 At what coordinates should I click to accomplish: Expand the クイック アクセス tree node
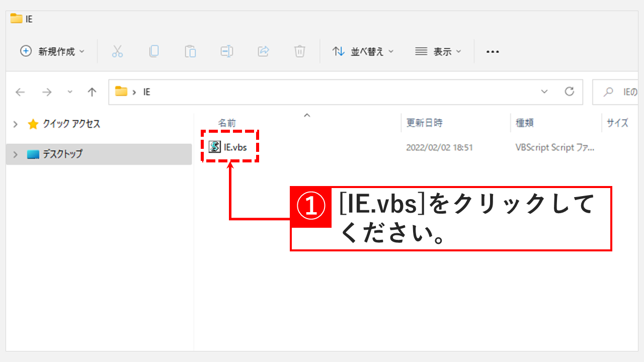click(x=16, y=124)
